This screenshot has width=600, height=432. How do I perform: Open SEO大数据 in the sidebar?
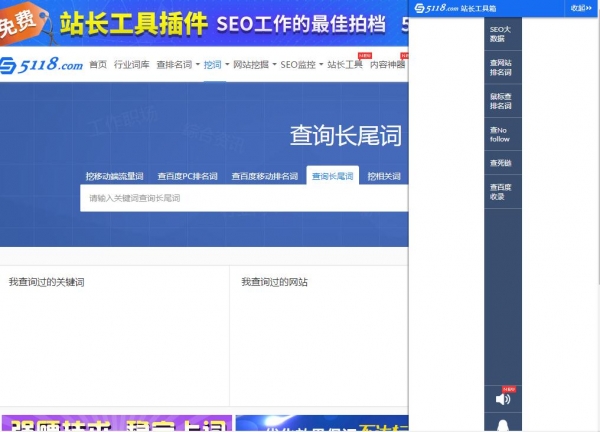click(x=503, y=34)
